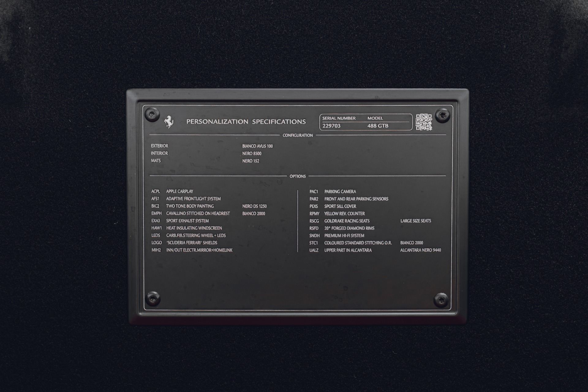Select the 'SPORT SILL COVER' option

[x=340, y=206]
